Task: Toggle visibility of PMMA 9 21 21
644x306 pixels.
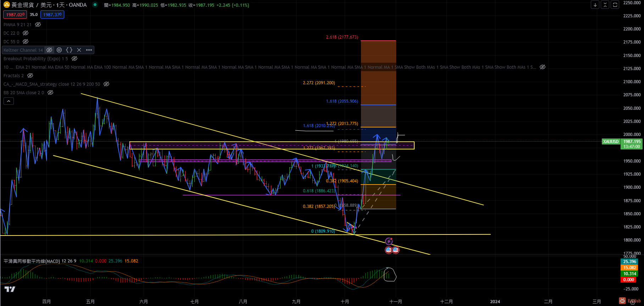Action: click(x=38, y=24)
